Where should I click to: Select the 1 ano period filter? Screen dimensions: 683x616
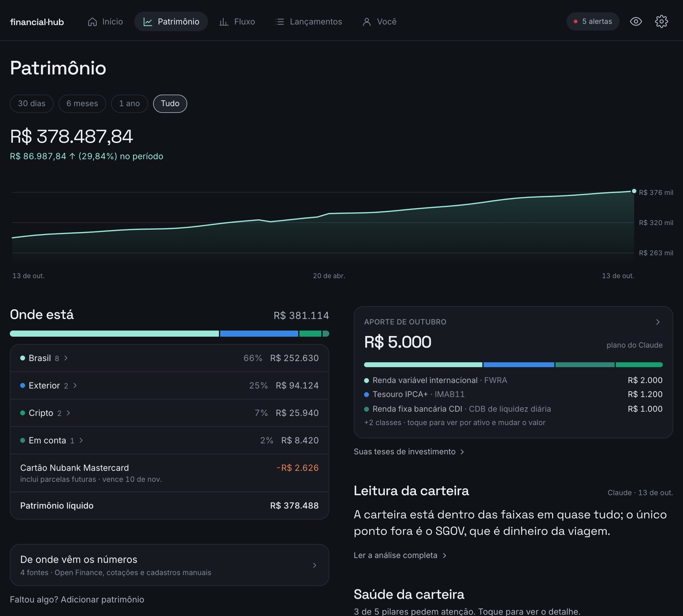pyautogui.click(x=129, y=104)
